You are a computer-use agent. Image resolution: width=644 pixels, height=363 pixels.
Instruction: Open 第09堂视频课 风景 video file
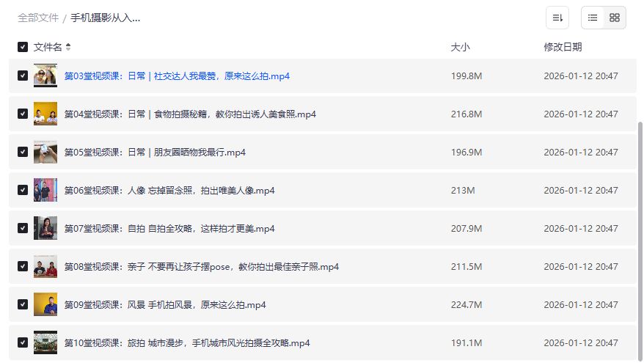[x=165, y=304]
